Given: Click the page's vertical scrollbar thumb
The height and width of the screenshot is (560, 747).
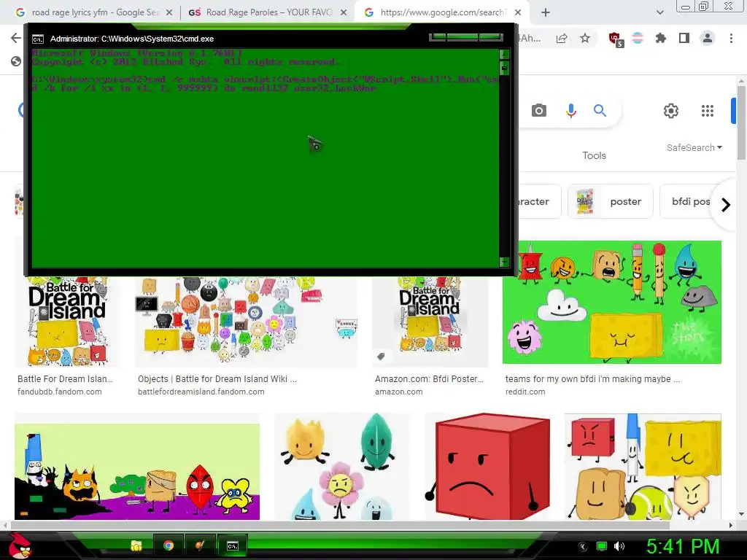Looking at the screenshot, I should [x=741, y=124].
